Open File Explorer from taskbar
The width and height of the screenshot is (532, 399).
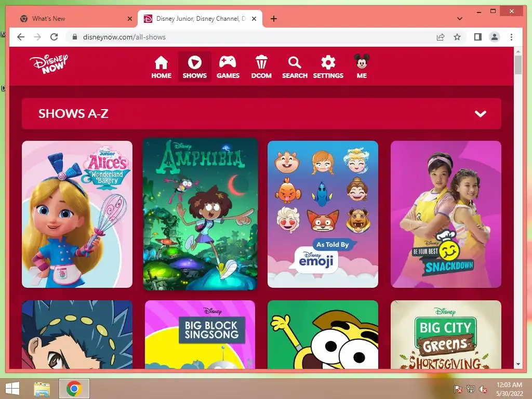[42, 389]
